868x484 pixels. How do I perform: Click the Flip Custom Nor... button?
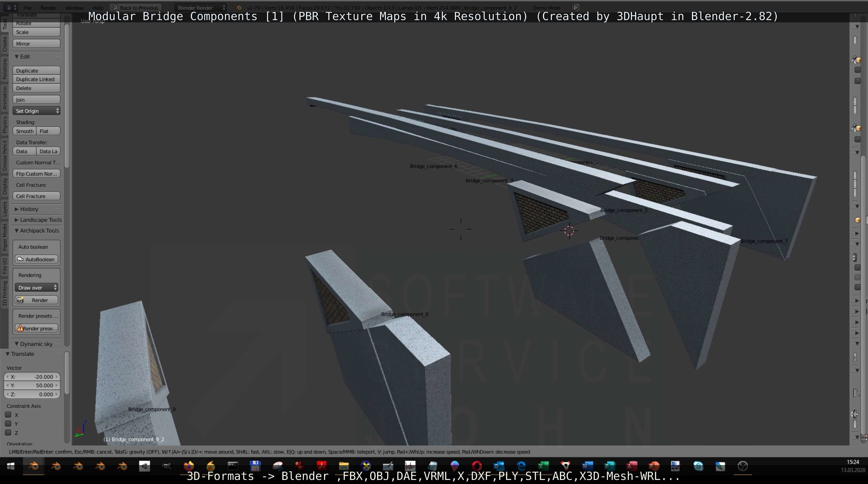36,174
